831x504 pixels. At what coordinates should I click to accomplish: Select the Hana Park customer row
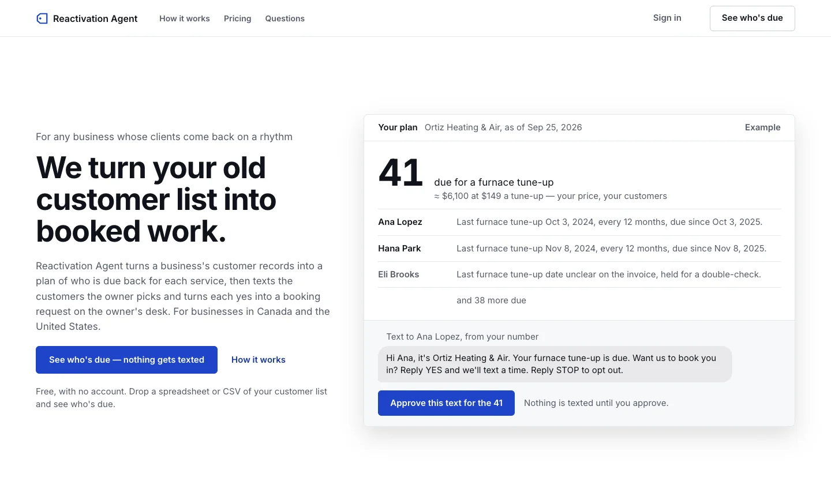579,249
